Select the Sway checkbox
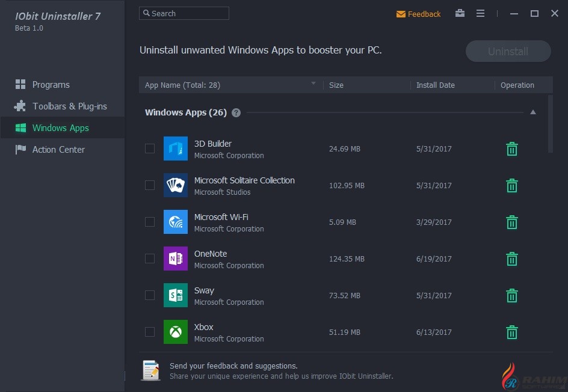Image resolution: width=568 pixels, height=392 pixels. pos(150,295)
